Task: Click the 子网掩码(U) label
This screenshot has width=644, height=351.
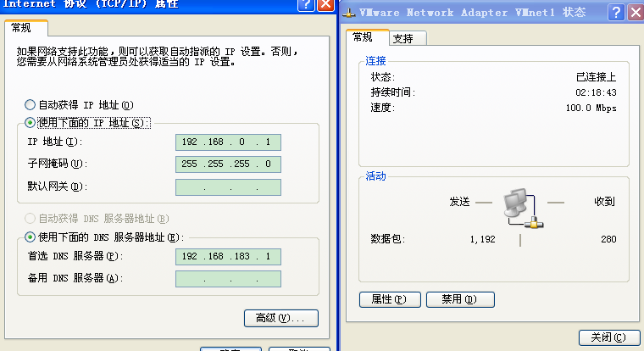Action: (x=58, y=164)
